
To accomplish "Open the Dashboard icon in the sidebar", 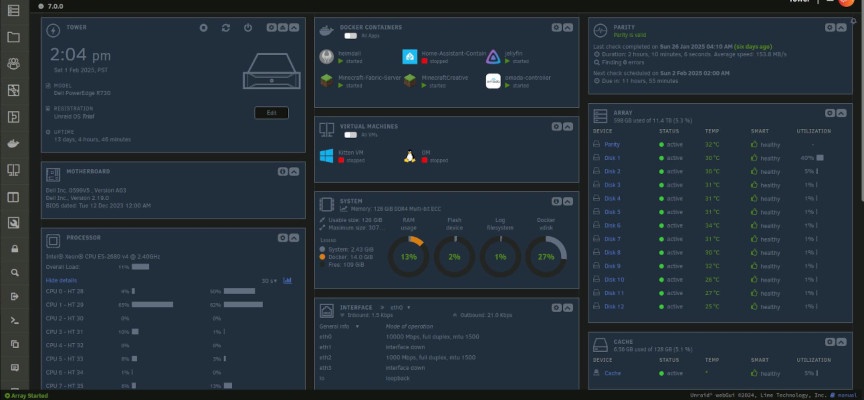I will click(13, 10).
